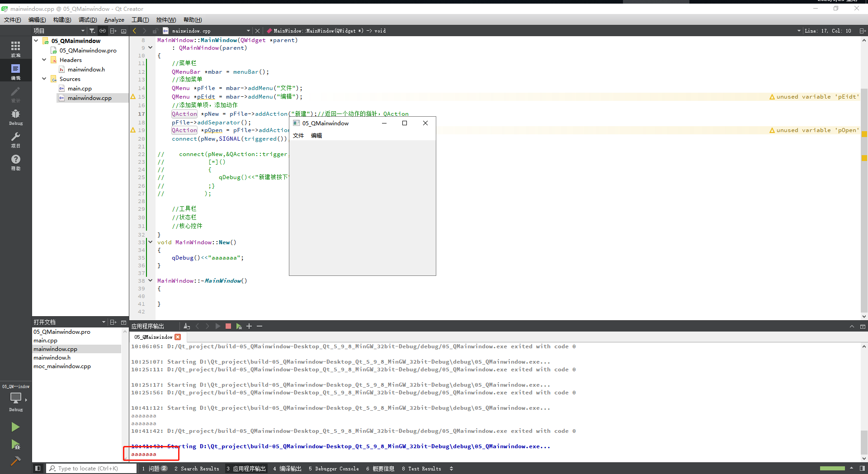The width and height of the screenshot is (868, 474).
Task: Open the 文件 menu in Qt Creator
Action: point(12,19)
